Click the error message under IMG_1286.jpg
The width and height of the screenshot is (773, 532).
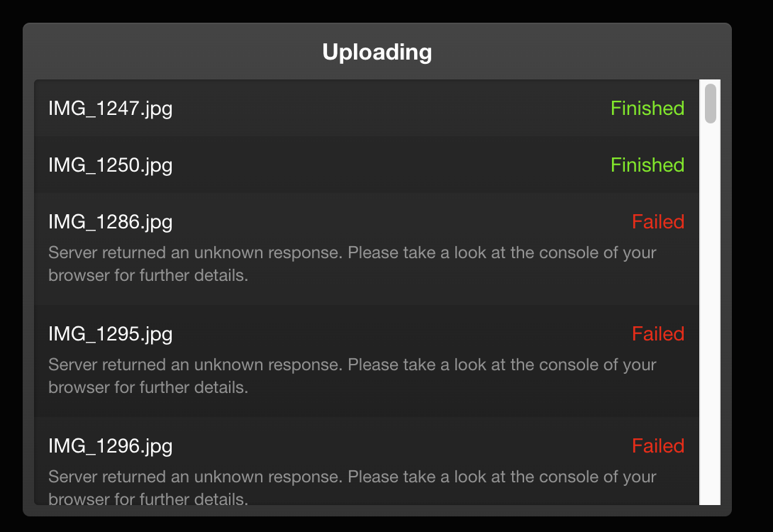coord(352,263)
